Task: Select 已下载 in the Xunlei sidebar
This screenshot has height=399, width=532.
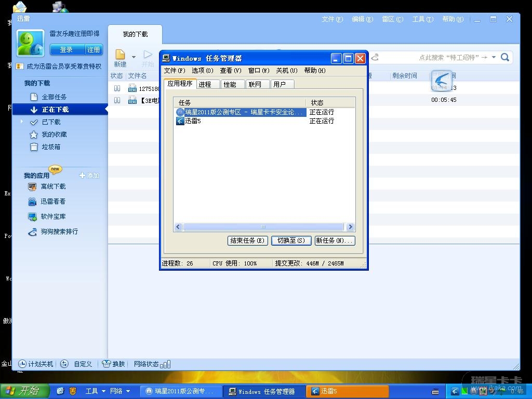Action: click(51, 122)
